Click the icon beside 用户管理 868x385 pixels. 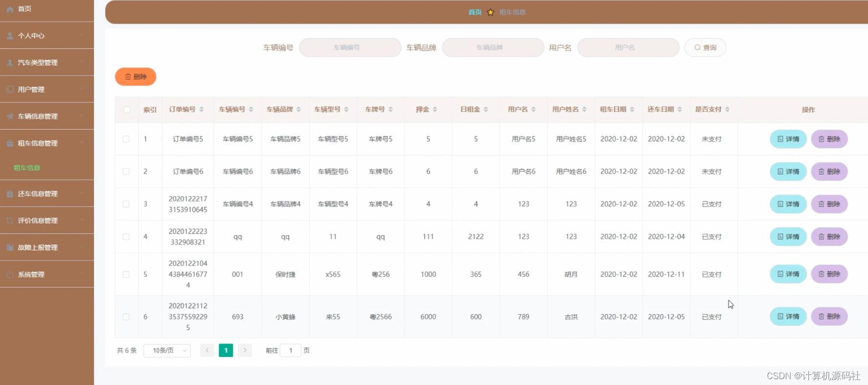point(10,90)
